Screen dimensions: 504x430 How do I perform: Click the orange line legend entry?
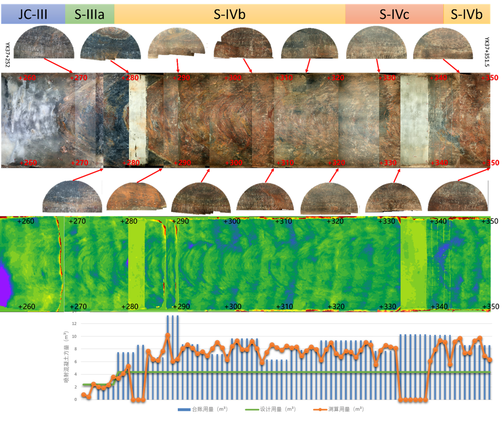click(338, 409)
